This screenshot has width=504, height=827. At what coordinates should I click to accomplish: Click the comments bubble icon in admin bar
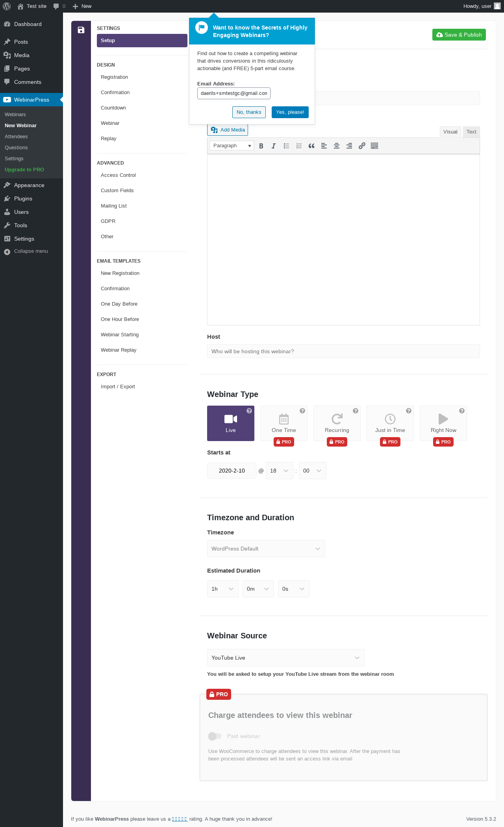tap(56, 6)
